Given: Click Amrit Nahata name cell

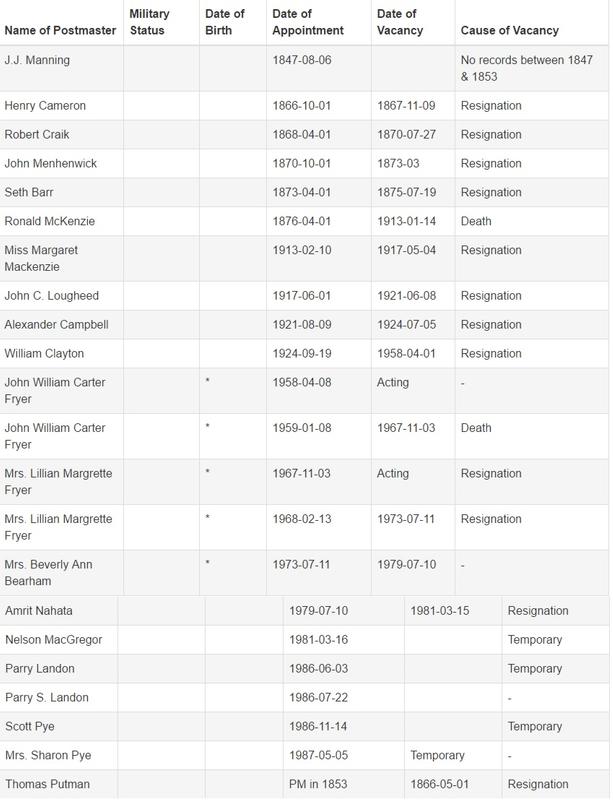Looking at the screenshot, I should point(39,611).
